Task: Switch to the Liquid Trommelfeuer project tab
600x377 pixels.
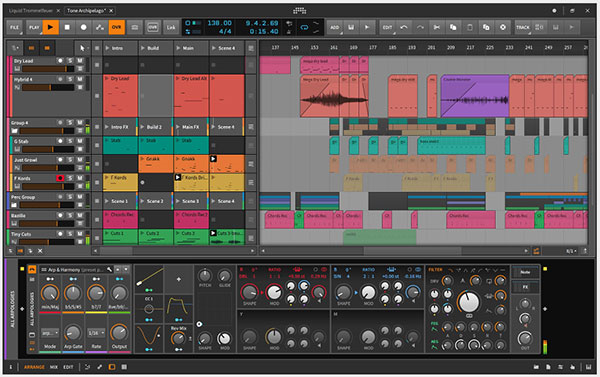Action: [31, 11]
